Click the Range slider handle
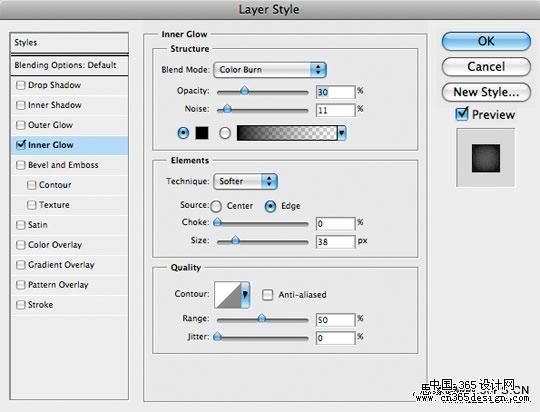540x412 pixels. [x=262, y=318]
